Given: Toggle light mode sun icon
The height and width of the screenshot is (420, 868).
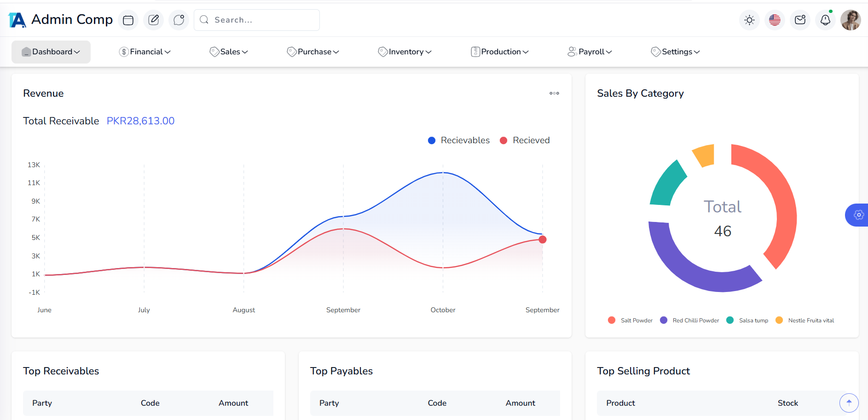Looking at the screenshot, I should tap(749, 20).
